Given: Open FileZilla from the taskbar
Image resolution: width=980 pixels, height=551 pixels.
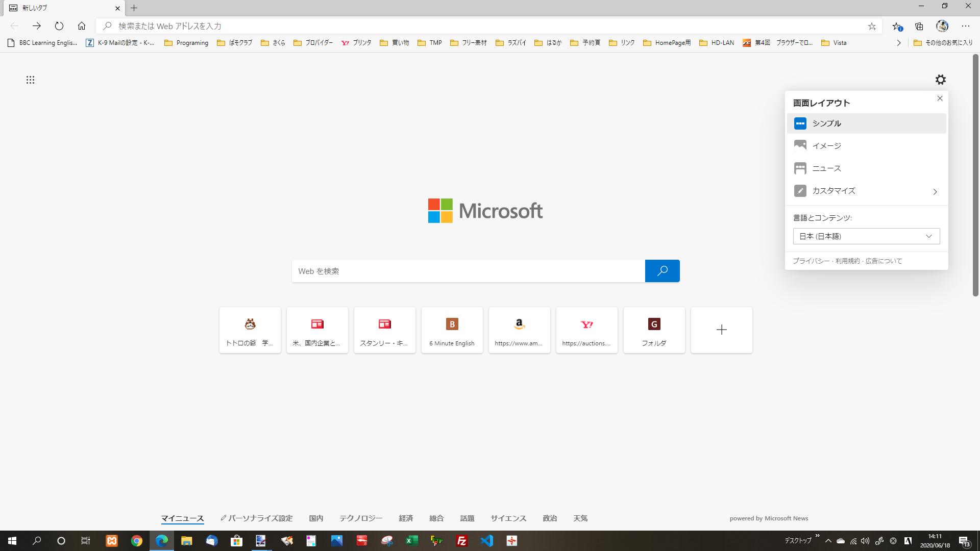Looking at the screenshot, I should point(462,541).
